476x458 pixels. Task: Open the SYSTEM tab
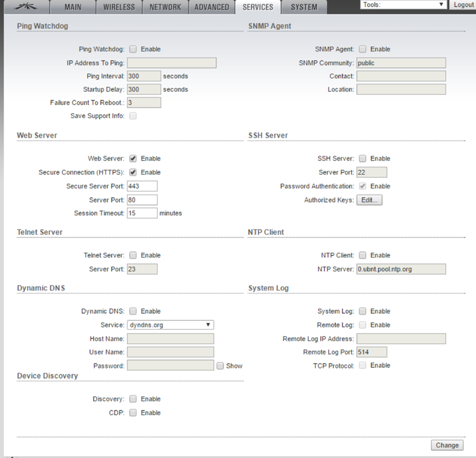[304, 7]
